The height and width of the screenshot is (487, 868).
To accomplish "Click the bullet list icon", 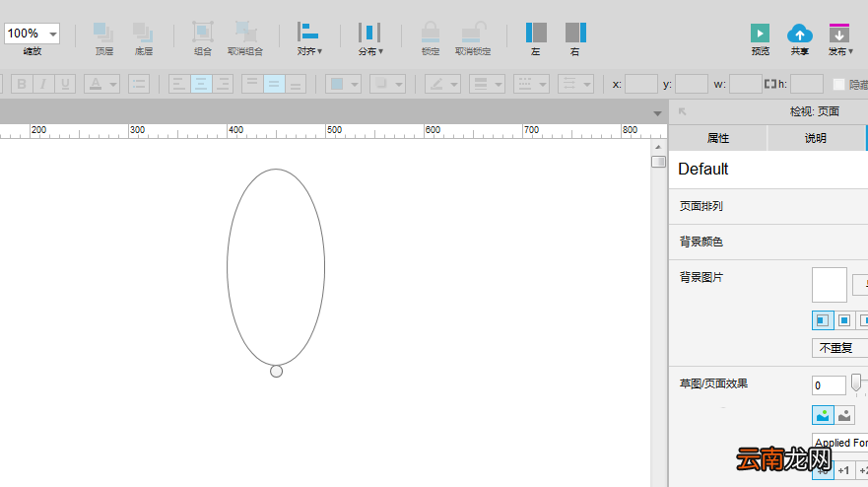I will [x=139, y=84].
